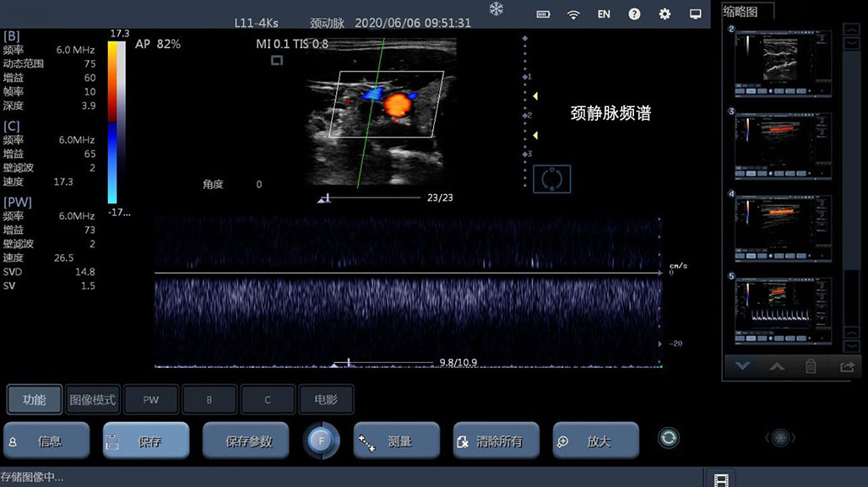Click the 保存参数 button
This screenshot has width=868, height=487.
pos(248,441)
